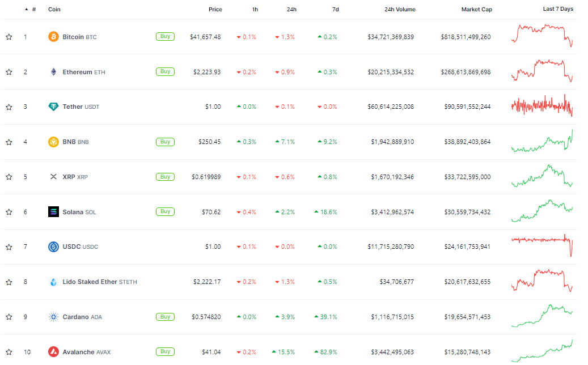
Task: Click the Tether teal logo icon
Action: (53, 107)
